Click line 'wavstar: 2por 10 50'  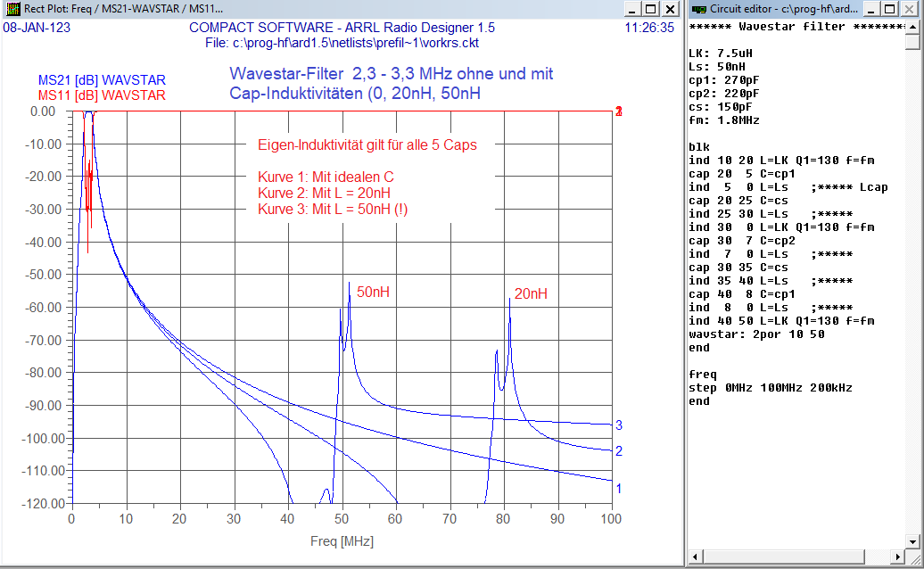coord(756,334)
